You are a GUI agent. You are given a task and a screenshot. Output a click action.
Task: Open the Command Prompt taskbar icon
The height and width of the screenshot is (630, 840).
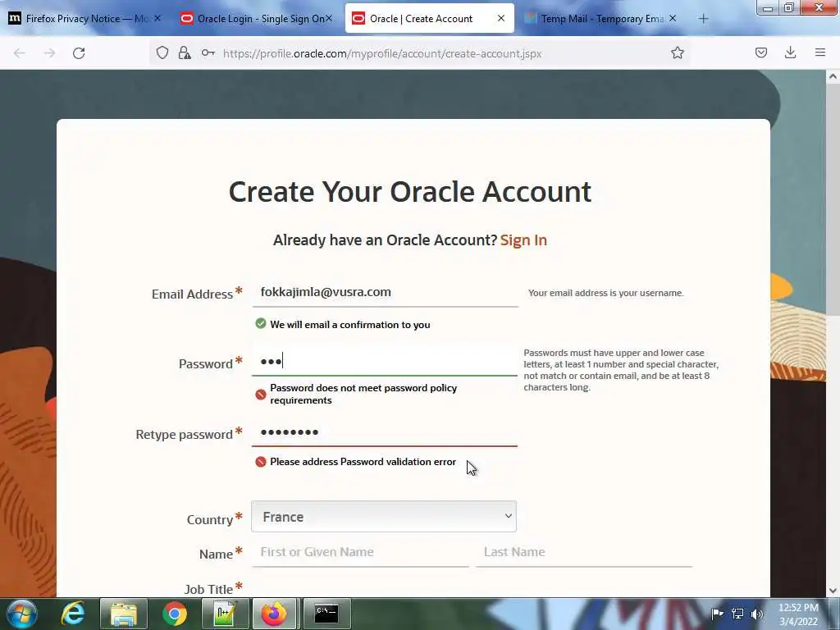pos(326,614)
